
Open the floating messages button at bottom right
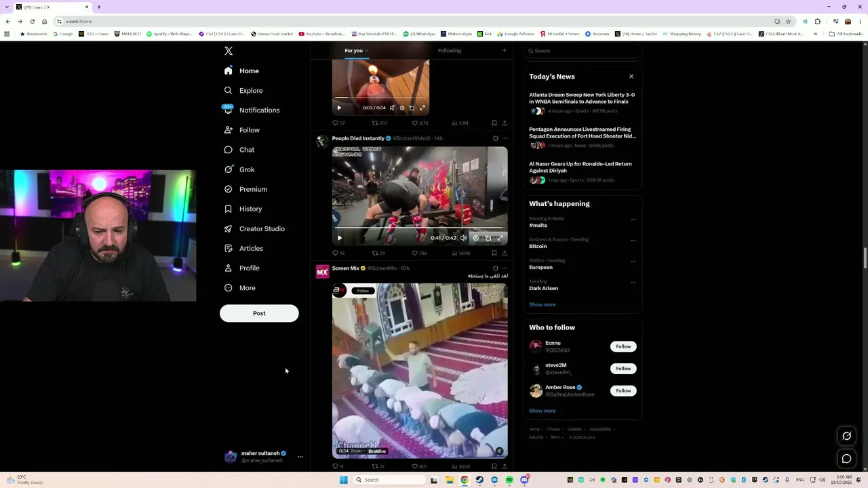pyautogui.click(x=846, y=459)
